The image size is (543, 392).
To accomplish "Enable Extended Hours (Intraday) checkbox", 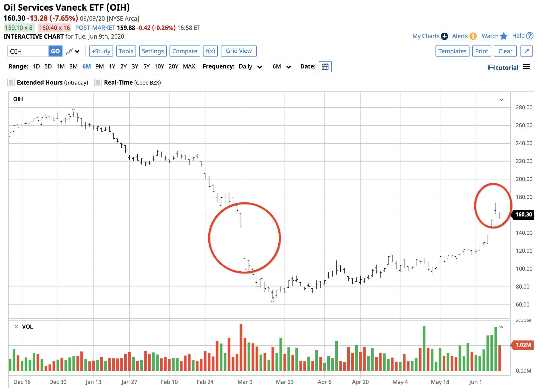I will 11,82.
